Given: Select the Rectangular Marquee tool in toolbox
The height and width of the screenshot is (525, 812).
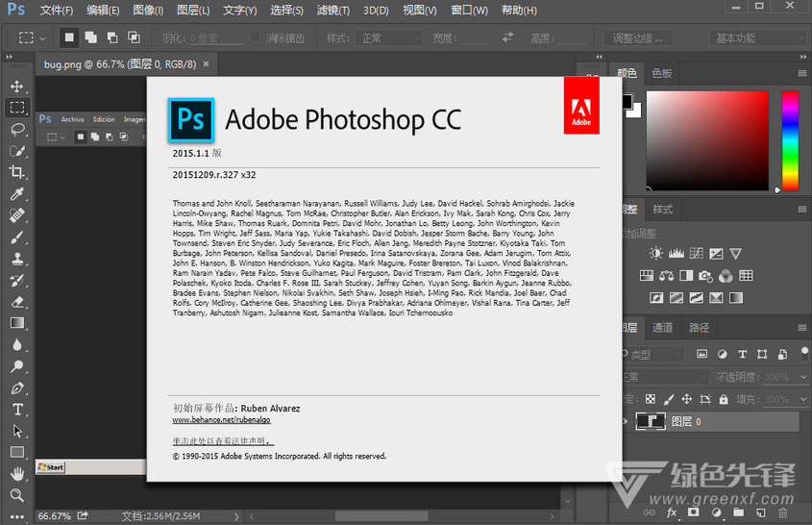Looking at the screenshot, I should (17, 108).
